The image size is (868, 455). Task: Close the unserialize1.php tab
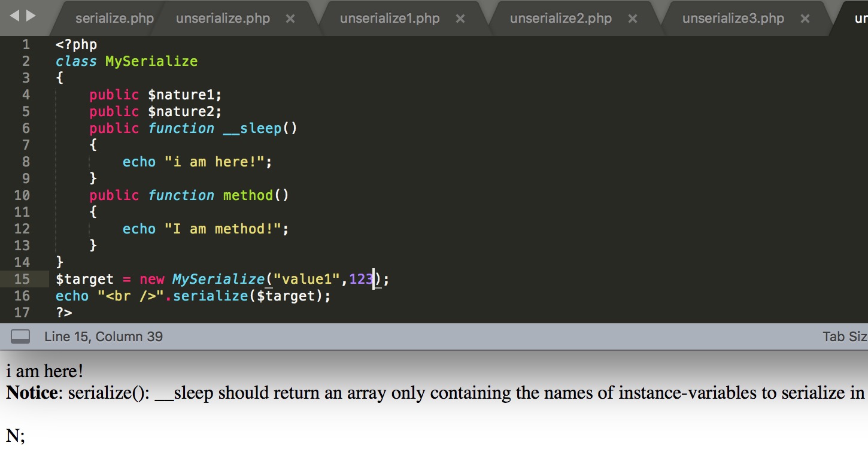click(460, 19)
